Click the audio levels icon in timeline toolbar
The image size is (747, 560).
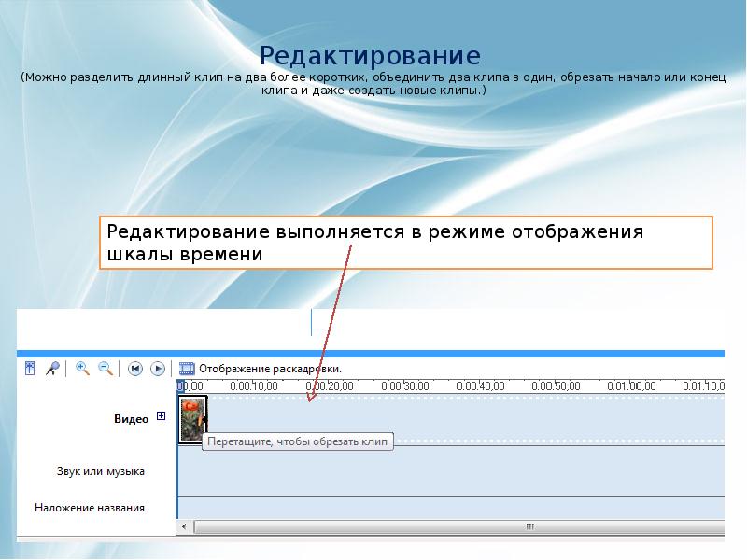(x=30, y=369)
